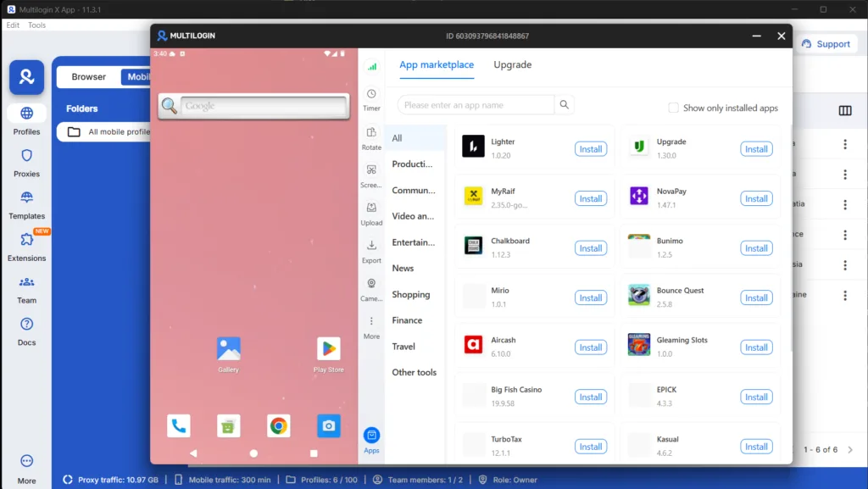Install the Lighter app
The height and width of the screenshot is (489, 868).
point(590,148)
